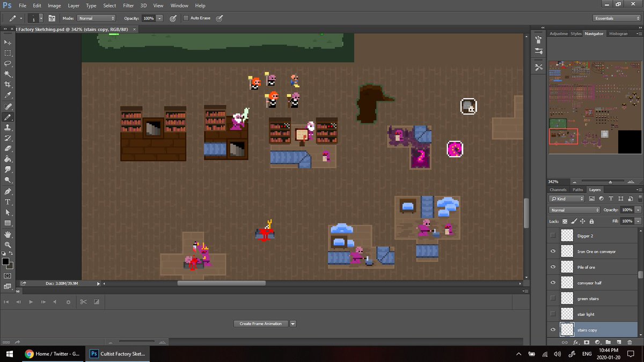Switch to the Channels tab

(558, 189)
